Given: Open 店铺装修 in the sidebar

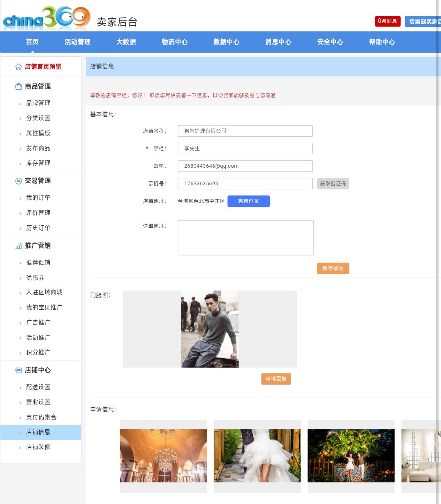Looking at the screenshot, I should tap(38, 447).
